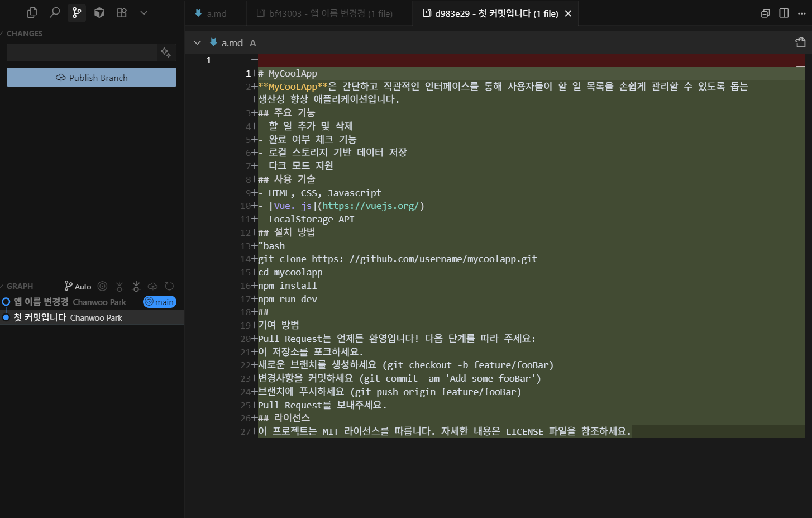Open the editor More Actions ellipsis

coord(802,13)
